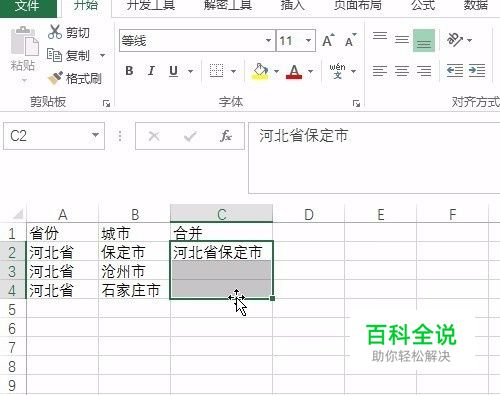This screenshot has height=395, width=500.
Task: Open fill color dropdown arrow
Action: [x=276, y=71]
